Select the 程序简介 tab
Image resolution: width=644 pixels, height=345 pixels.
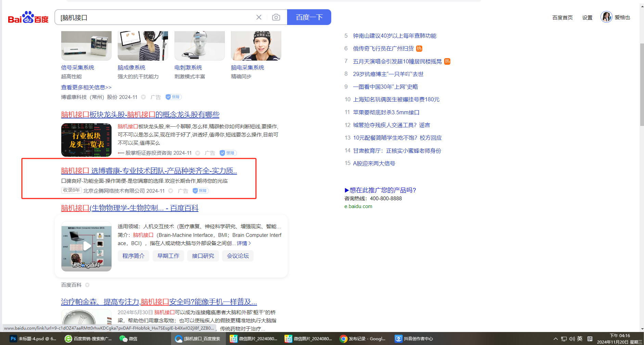pyautogui.click(x=133, y=256)
